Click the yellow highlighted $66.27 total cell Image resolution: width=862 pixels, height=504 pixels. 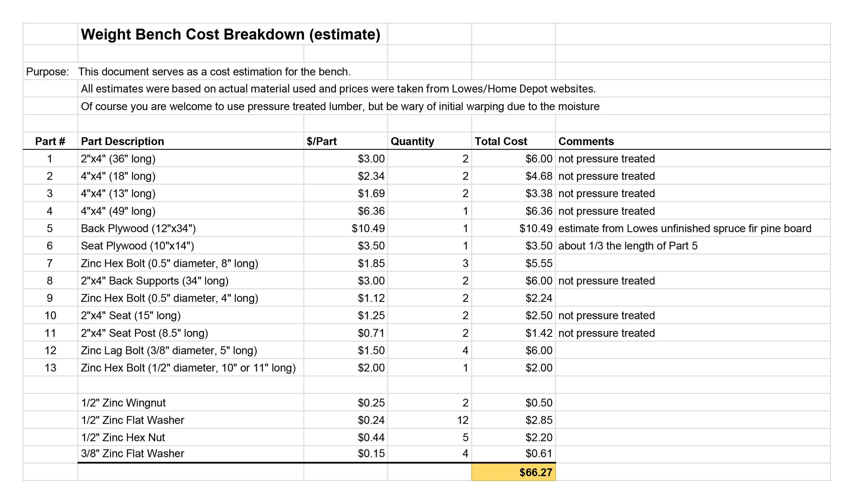[514, 472]
